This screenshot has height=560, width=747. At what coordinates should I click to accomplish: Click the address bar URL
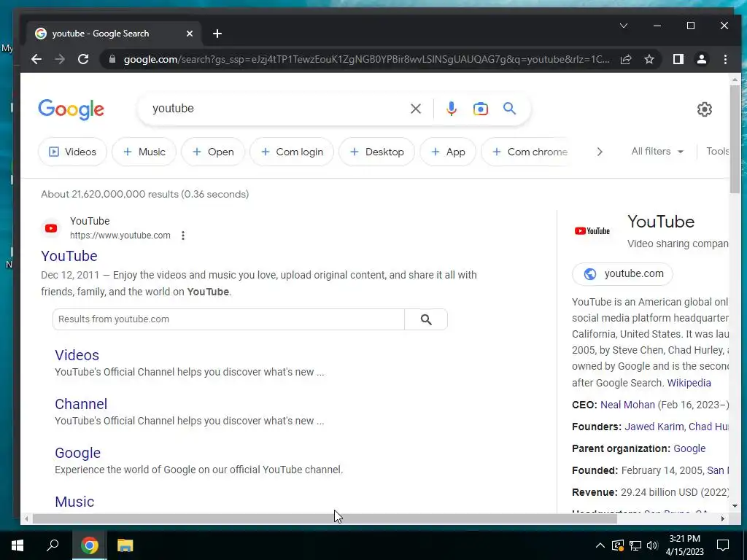pyautogui.click(x=366, y=60)
